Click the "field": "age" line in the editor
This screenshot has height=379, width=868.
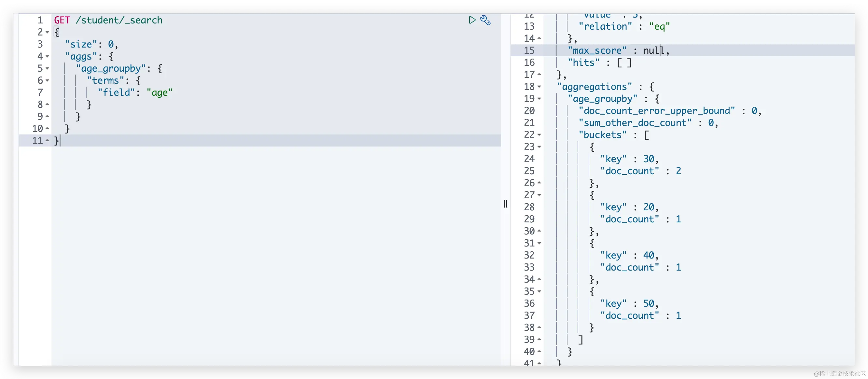coord(135,92)
